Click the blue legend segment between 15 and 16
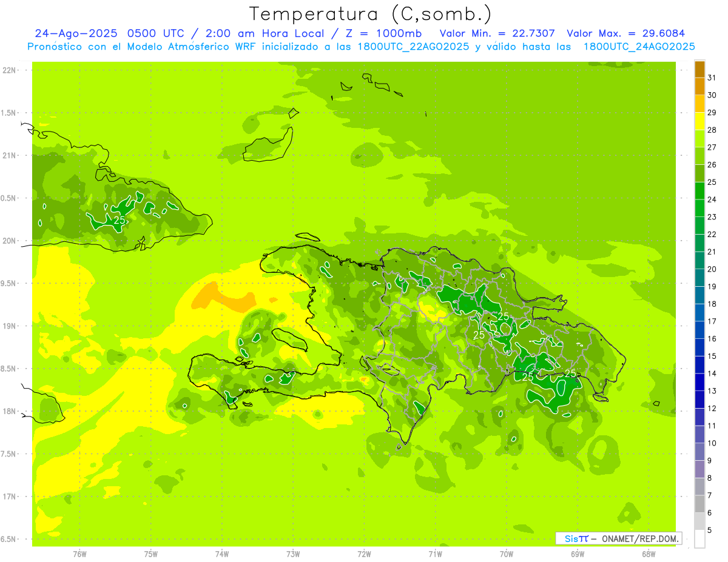The width and height of the screenshot is (728, 562). [699, 348]
